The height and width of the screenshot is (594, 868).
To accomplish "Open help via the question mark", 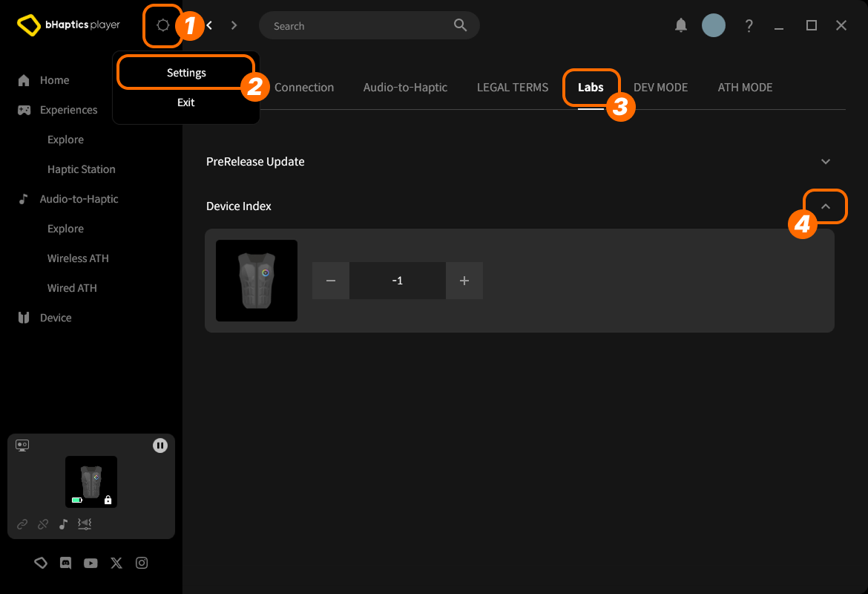I will coord(749,25).
